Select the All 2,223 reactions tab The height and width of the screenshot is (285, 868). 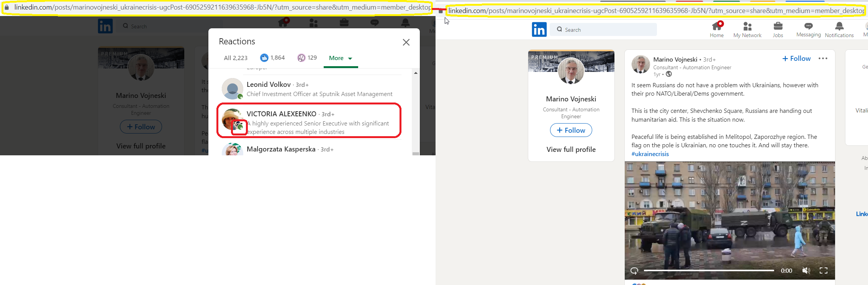tap(236, 58)
